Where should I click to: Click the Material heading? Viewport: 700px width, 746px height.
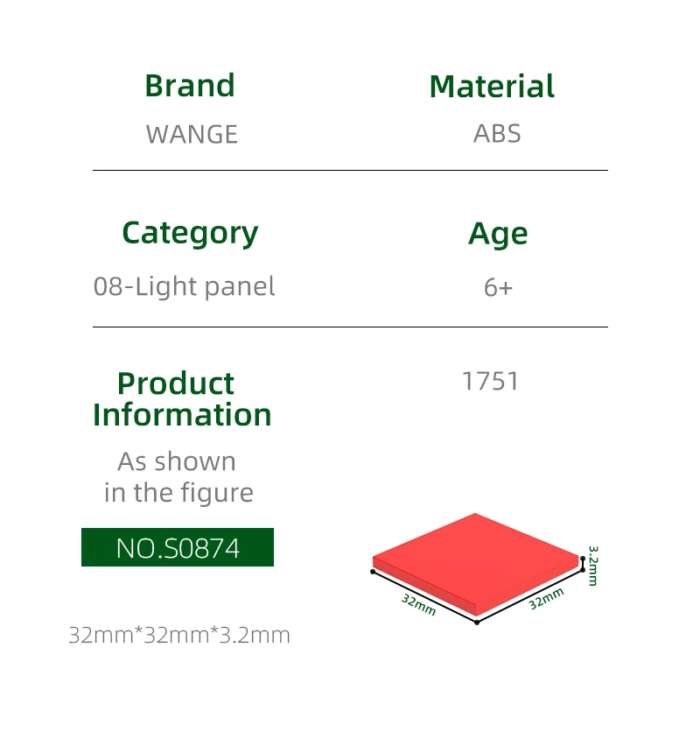pyautogui.click(x=492, y=86)
